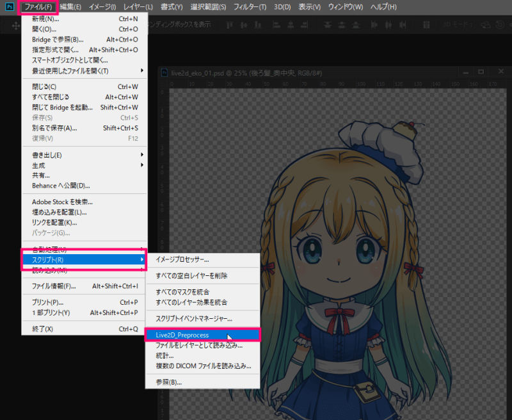Minimize the live2d_eko_01.psd document window
This screenshot has height=420, width=512.
[466, 72]
